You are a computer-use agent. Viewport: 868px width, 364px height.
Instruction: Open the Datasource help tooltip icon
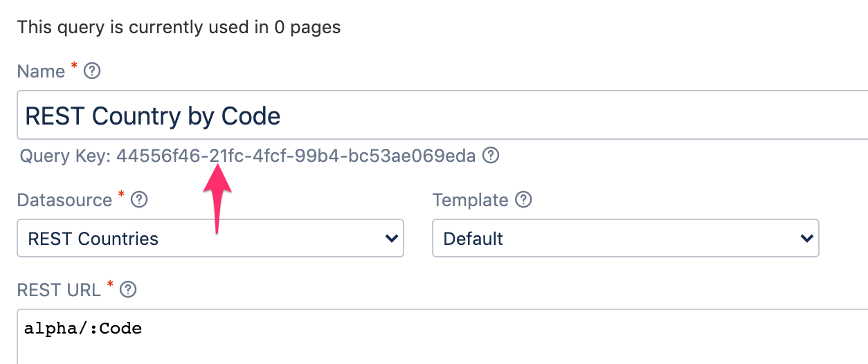click(x=139, y=200)
